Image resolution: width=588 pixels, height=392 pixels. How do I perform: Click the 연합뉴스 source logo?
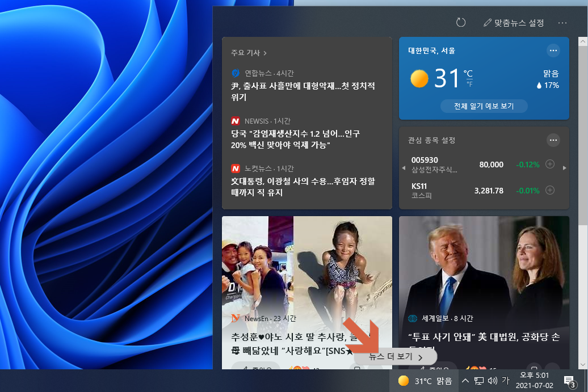236,73
